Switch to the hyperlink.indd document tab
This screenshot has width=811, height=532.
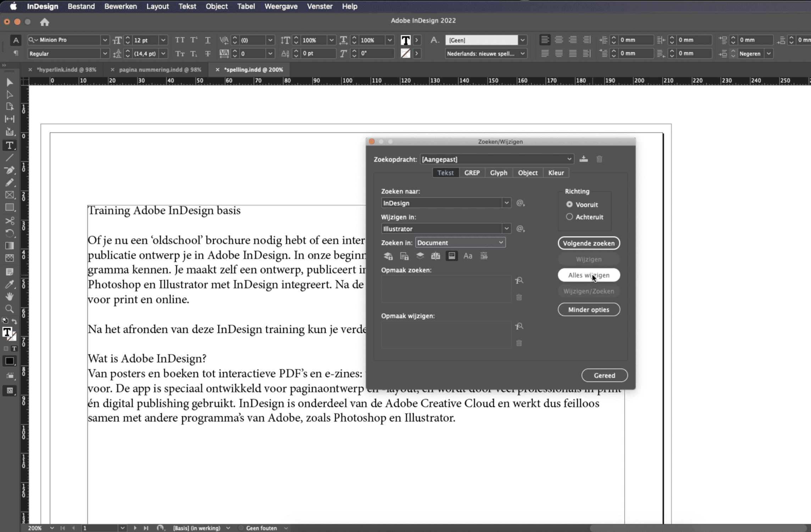[66, 70]
